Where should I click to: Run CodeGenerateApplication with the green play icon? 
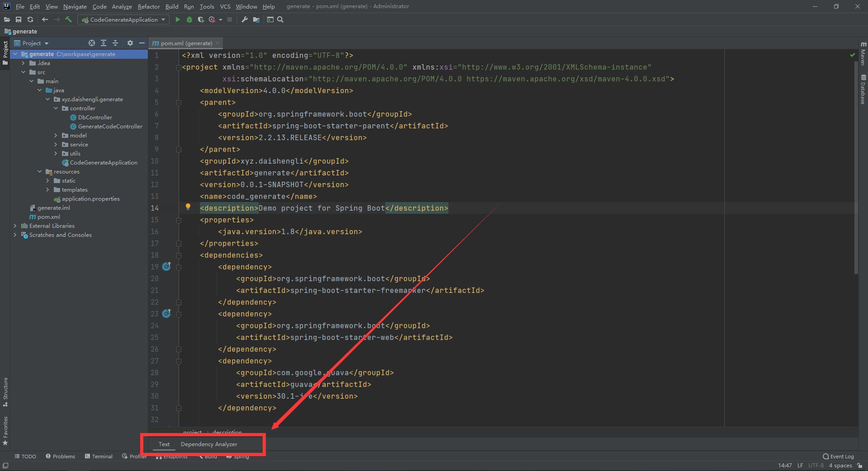click(x=178, y=19)
